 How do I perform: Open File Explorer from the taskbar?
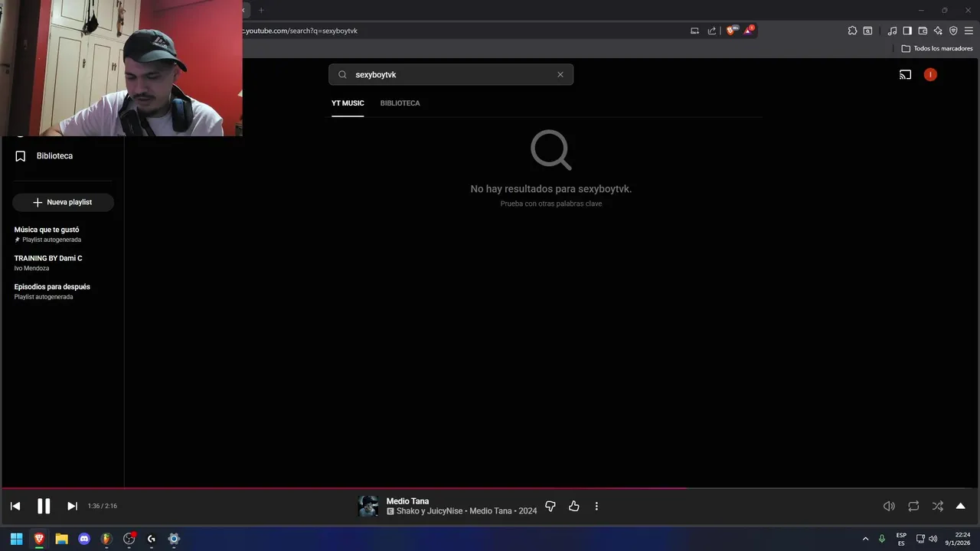[61, 539]
